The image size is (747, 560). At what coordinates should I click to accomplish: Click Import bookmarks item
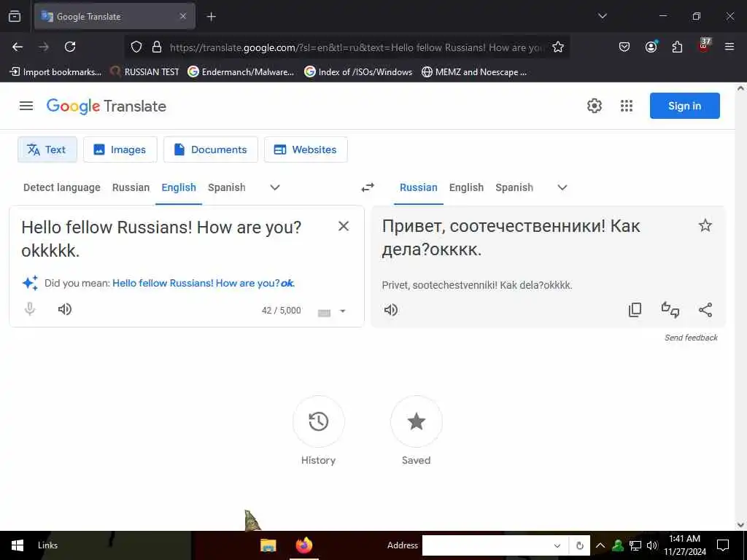55,72
